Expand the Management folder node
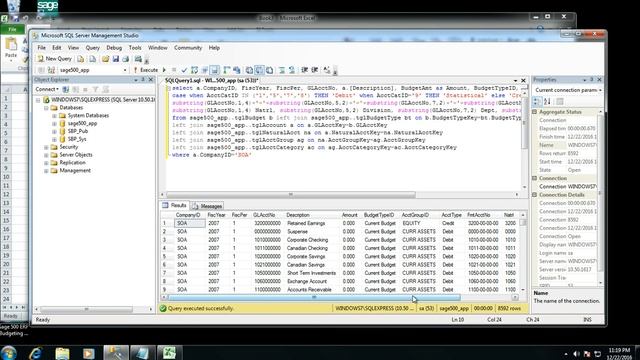The width and height of the screenshot is (640, 360). click(x=46, y=171)
